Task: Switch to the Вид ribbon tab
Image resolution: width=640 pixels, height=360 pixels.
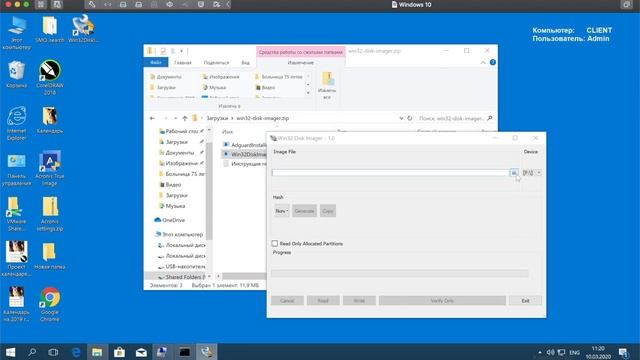Action: (245, 62)
